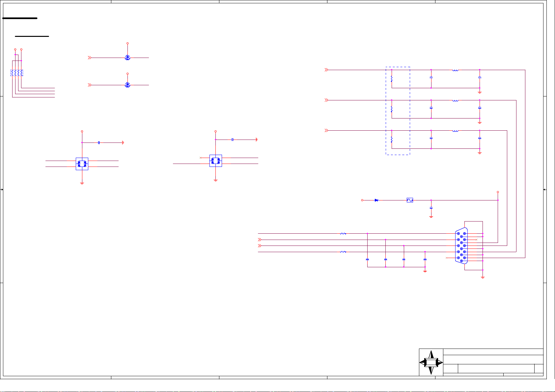Select the diode symbol before the fuse
The width and height of the screenshot is (555, 392).
[x=376, y=200]
